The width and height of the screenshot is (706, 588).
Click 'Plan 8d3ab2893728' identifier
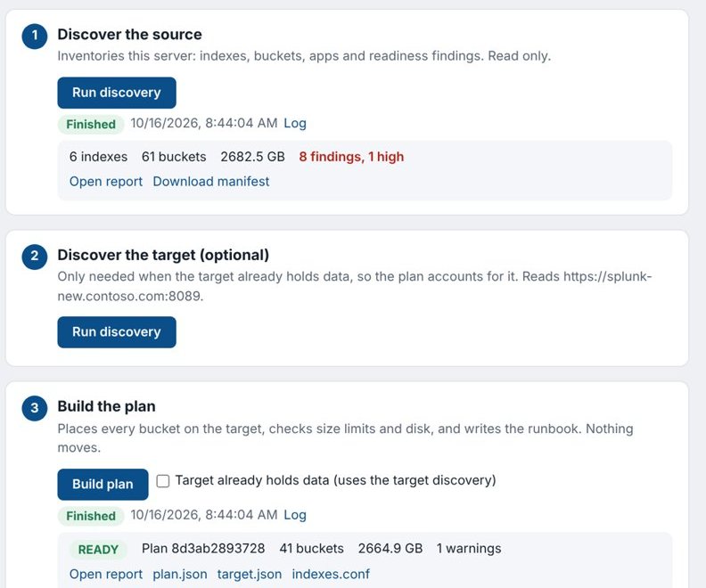point(203,549)
